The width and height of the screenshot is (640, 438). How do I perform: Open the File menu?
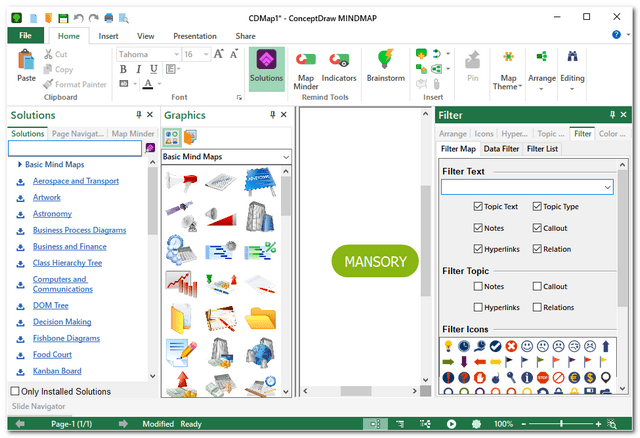pyautogui.click(x=25, y=36)
